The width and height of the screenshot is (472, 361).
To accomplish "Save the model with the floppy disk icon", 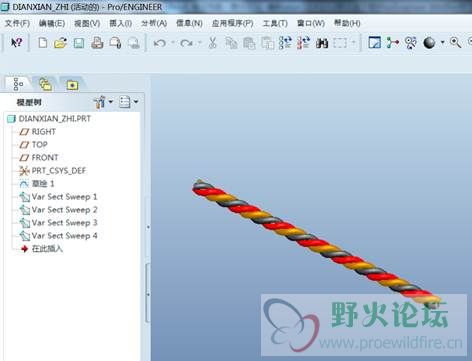I will [79, 43].
